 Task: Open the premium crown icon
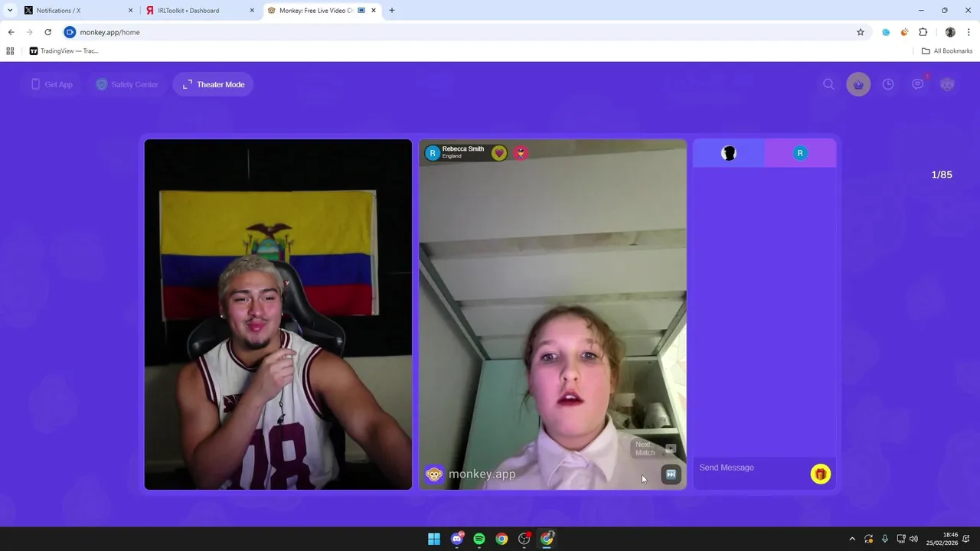pos(858,84)
